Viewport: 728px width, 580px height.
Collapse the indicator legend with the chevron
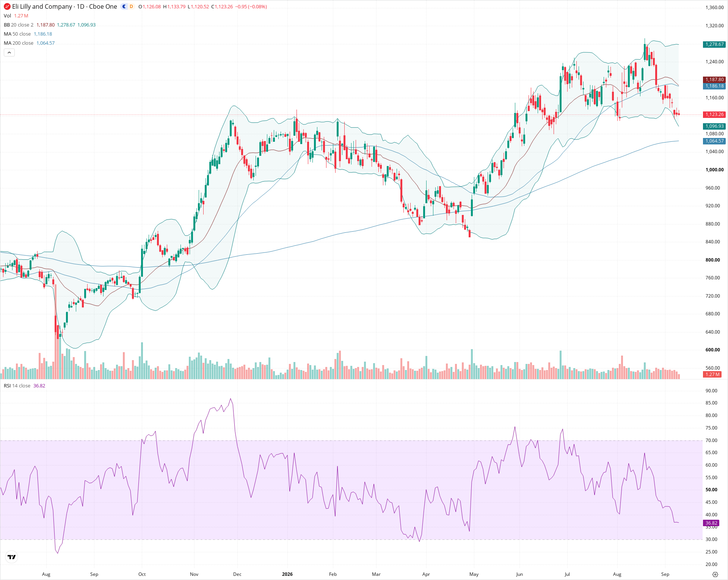click(x=9, y=52)
